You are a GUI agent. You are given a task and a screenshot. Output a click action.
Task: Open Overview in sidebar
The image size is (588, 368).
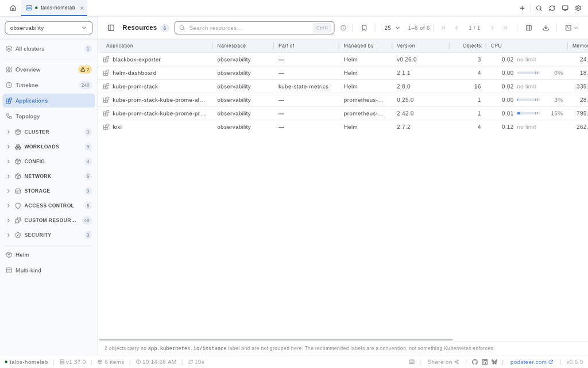pos(49,70)
